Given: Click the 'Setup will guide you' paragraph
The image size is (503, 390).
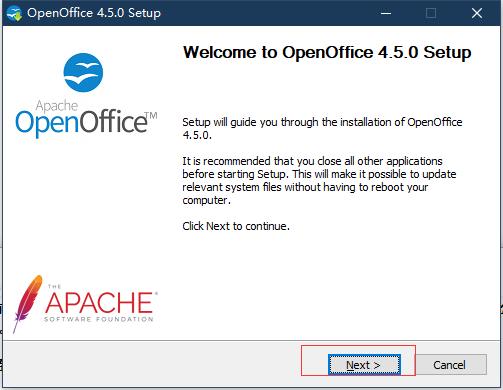Looking at the screenshot, I should coord(322,129).
